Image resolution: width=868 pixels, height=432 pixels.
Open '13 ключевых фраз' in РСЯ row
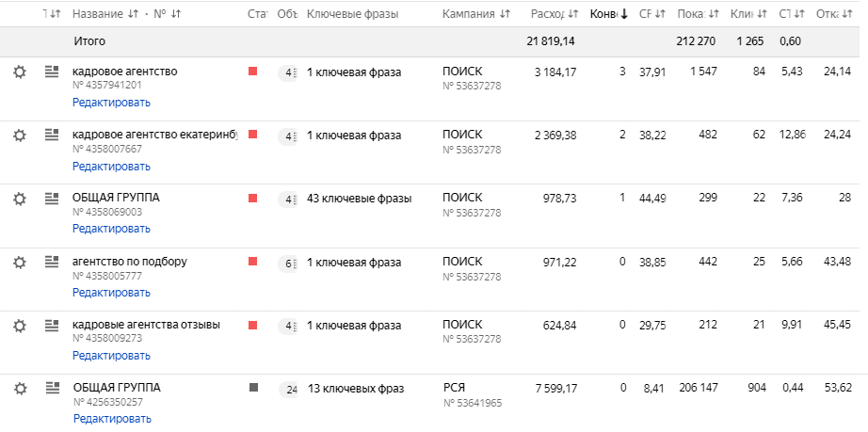point(355,388)
